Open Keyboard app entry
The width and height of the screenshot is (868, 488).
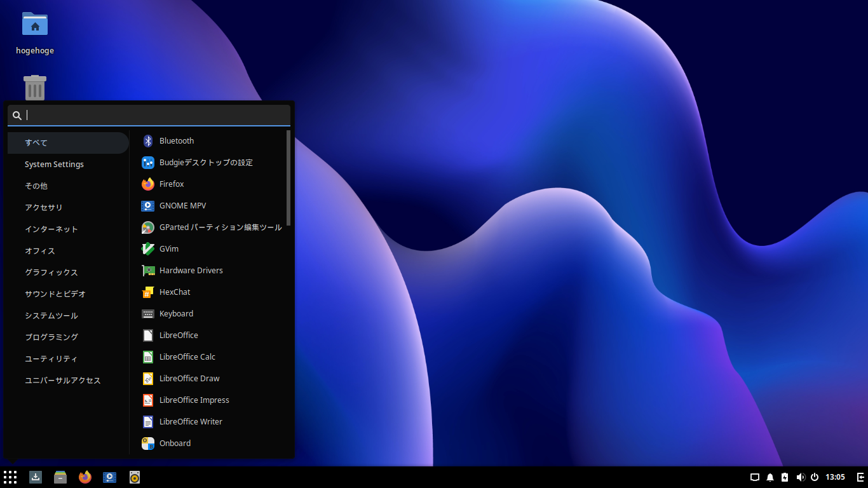208,314
